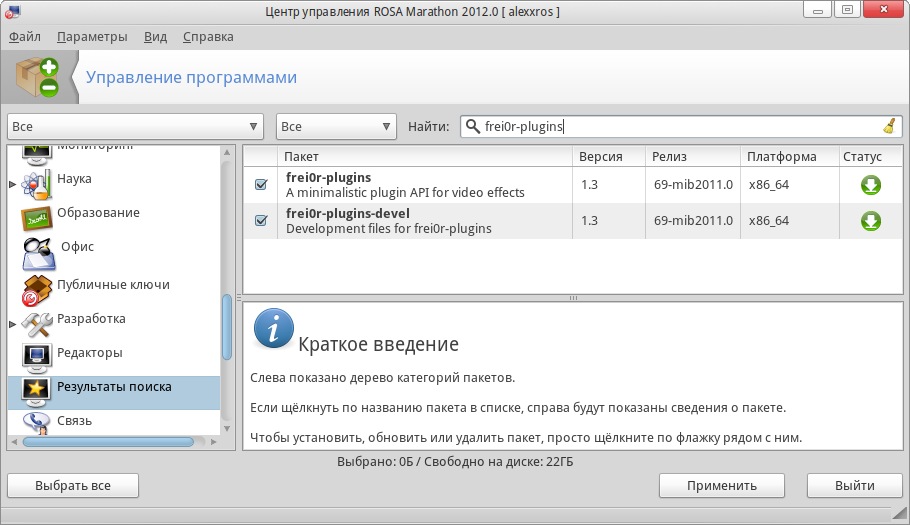This screenshot has height=525, width=910.
Task: Expand the Наука tree node
Action: point(13,184)
